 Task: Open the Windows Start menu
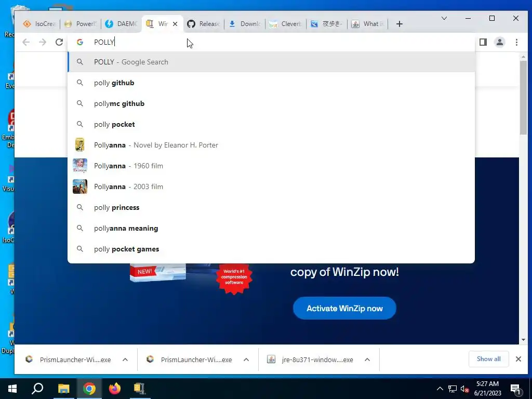click(x=12, y=389)
